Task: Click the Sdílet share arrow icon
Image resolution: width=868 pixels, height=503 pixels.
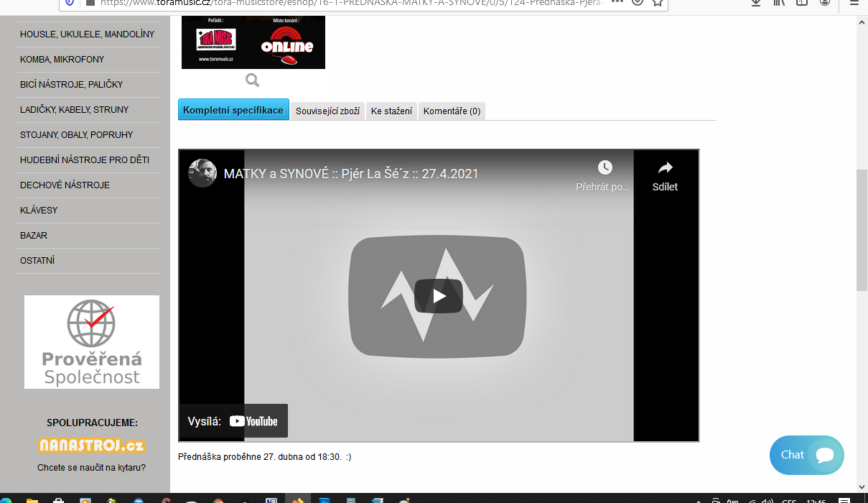Action: point(665,168)
